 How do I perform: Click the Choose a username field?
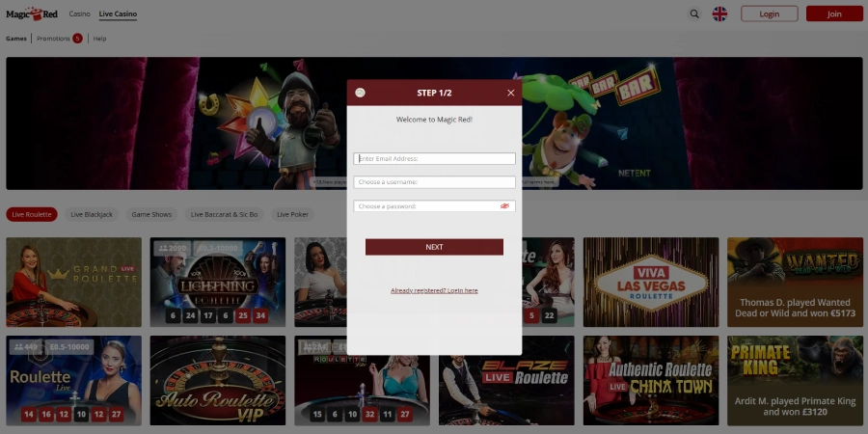point(434,182)
